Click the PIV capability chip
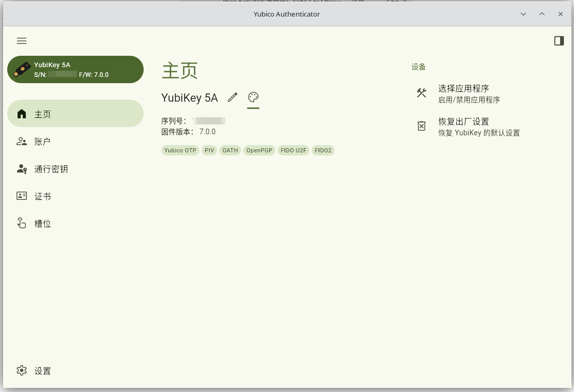Image resolution: width=574 pixels, height=392 pixels. click(x=209, y=150)
